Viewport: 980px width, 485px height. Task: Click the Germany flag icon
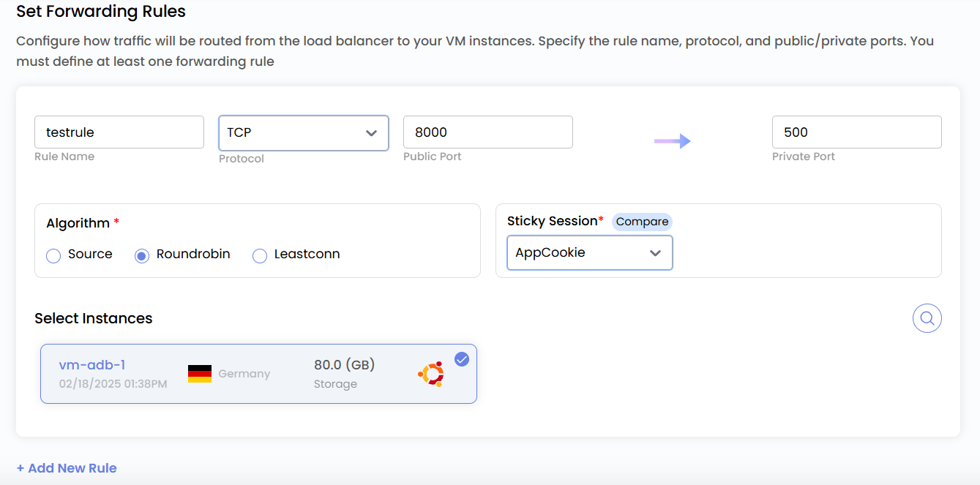tap(198, 372)
